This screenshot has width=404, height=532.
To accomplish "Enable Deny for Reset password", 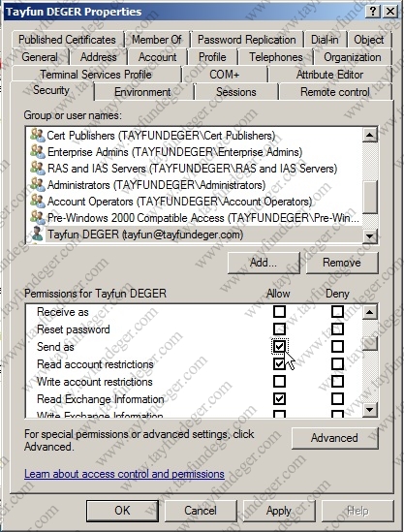I will point(337,329).
